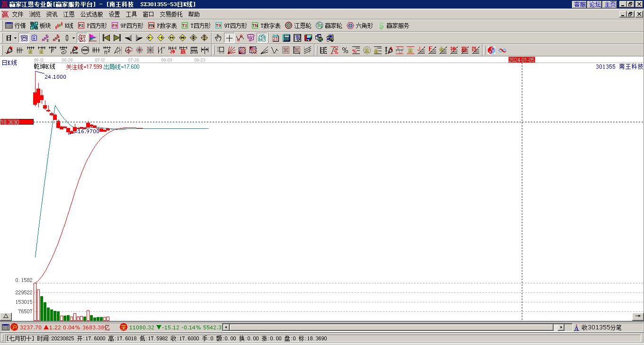Toggle the highlighted 叙 chart button
The width and height of the screenshot is (644, 345).
(82, 38)
